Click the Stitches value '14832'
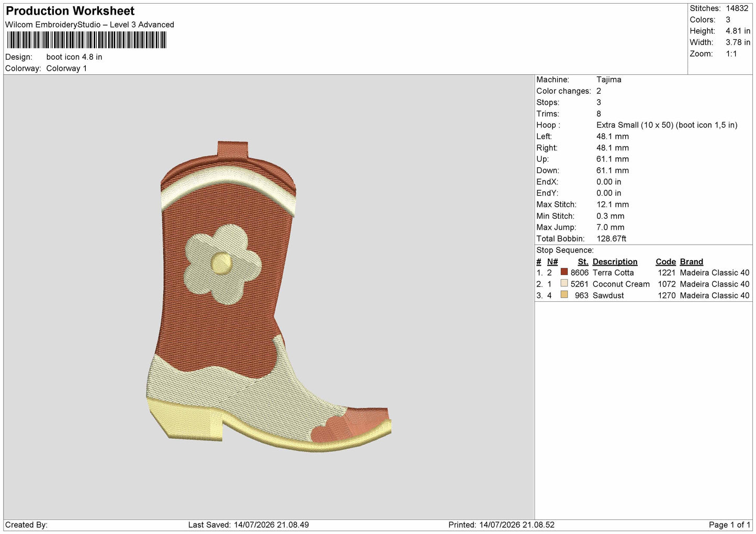This screenshot has height=534, width=756. click(737, 8)
